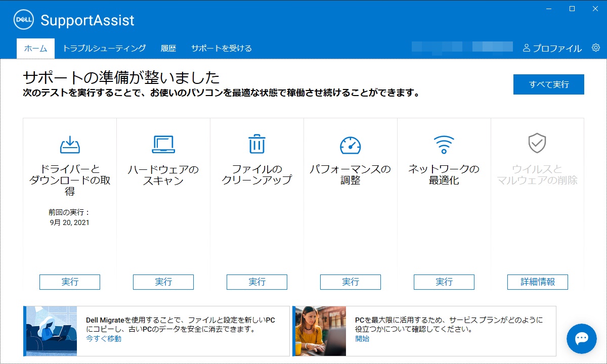Click the サポートの準備が整いました heading
Viewport: 607px width, 364px height.
click(x=121, y=77)
